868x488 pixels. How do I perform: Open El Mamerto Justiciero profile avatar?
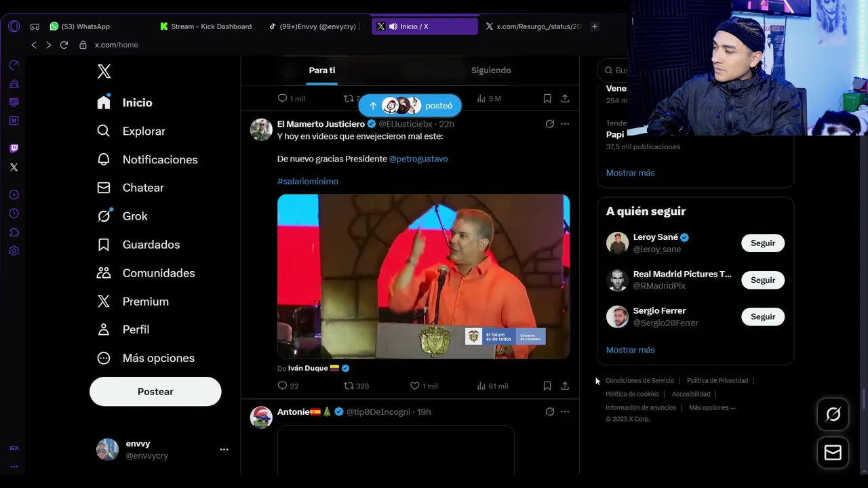pos(261,129)
